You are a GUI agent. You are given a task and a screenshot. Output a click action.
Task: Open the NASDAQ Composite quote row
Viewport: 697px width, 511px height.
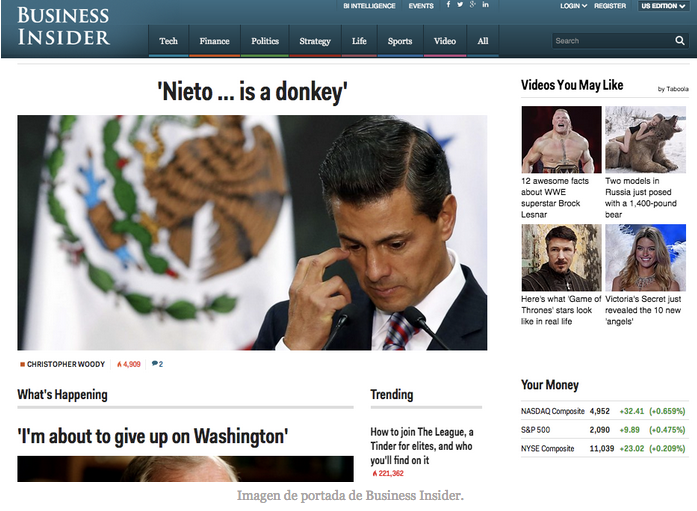click(x=605, y=411)
